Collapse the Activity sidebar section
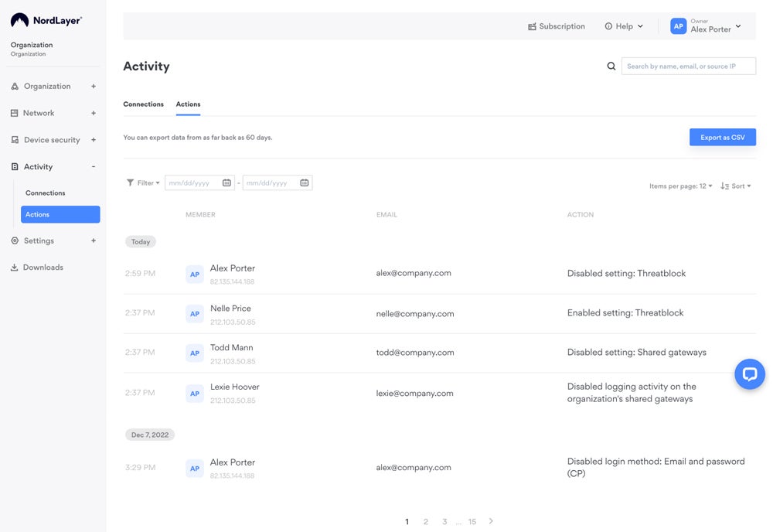The height and width of the screenshot is (532, 773). [94, 166]
